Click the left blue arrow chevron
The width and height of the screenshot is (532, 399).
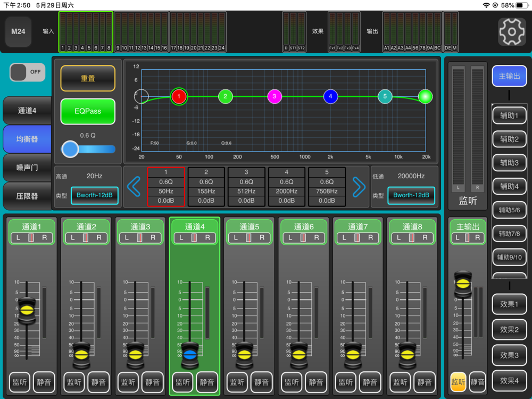pos(134,186)
